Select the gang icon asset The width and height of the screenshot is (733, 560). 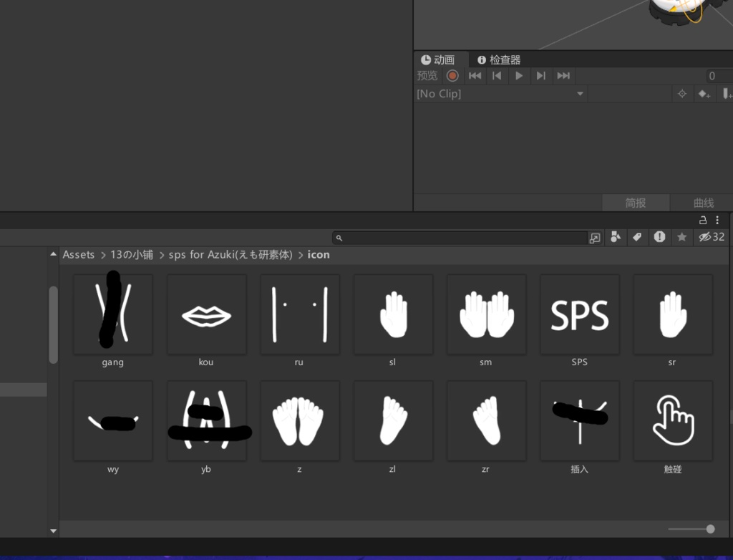click(x=113, y=314)
